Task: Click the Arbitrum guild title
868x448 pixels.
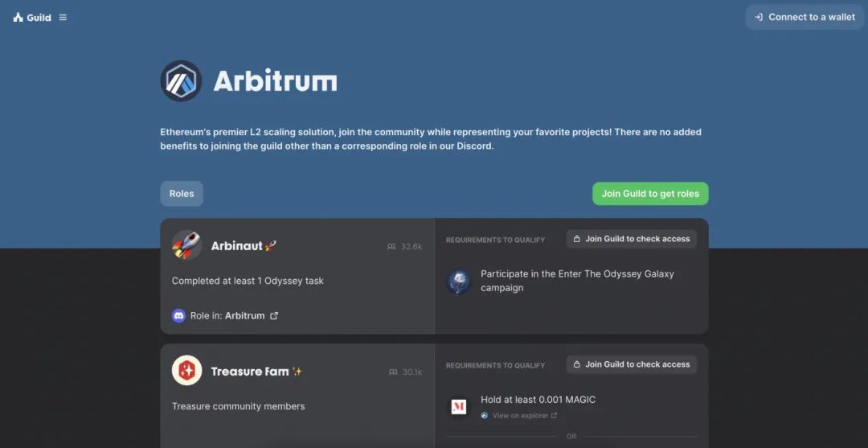Action: pos(275,81)
